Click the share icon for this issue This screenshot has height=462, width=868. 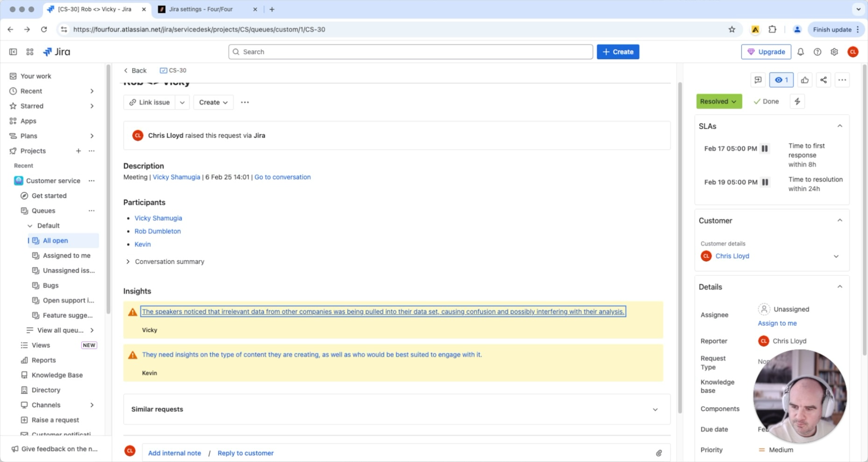pyautogui.click(x=823, y=80)
